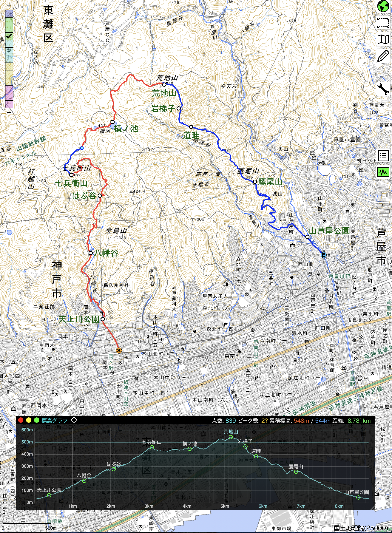The height and width of the screenshot is (533, 392).
Task: Click the yellow dot on graph panel
Action: tap(29, 420)
